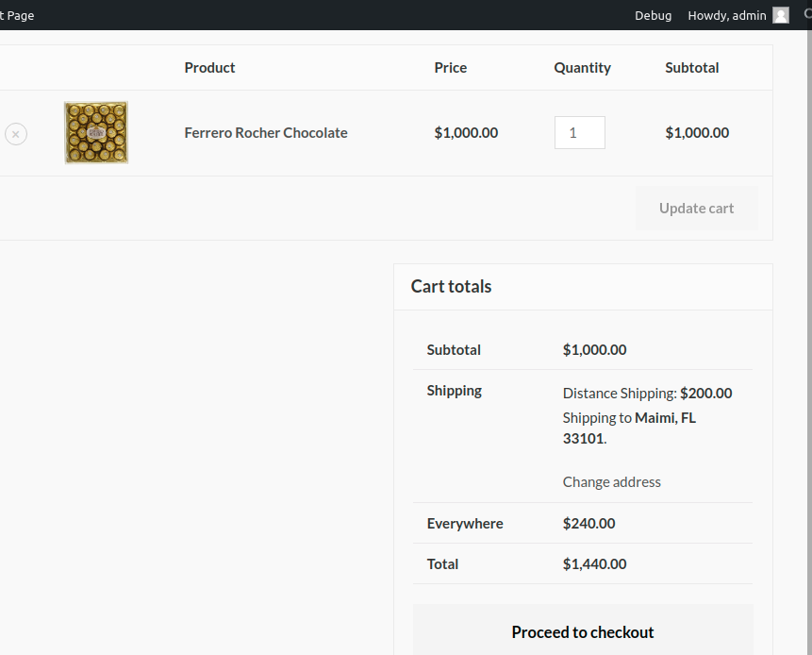Viewport: 812px width, 655px height.
Task: Open the Ferrero Rocher Chocolate product link
Action: click(266, 133)
